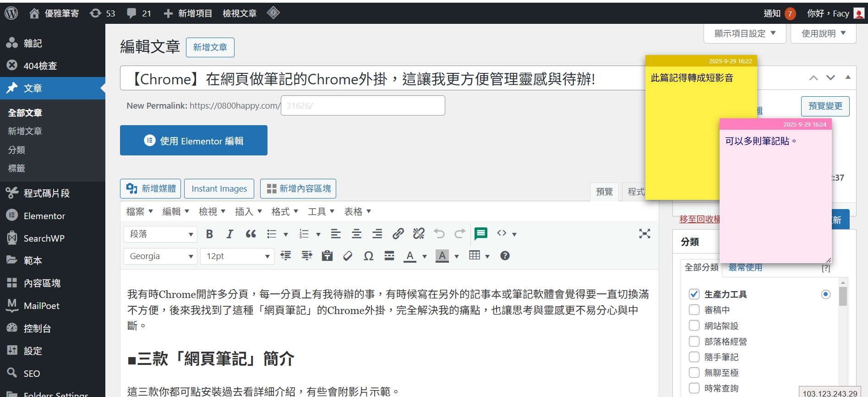Insert a special character with omega icon

(x=369, y=256)
